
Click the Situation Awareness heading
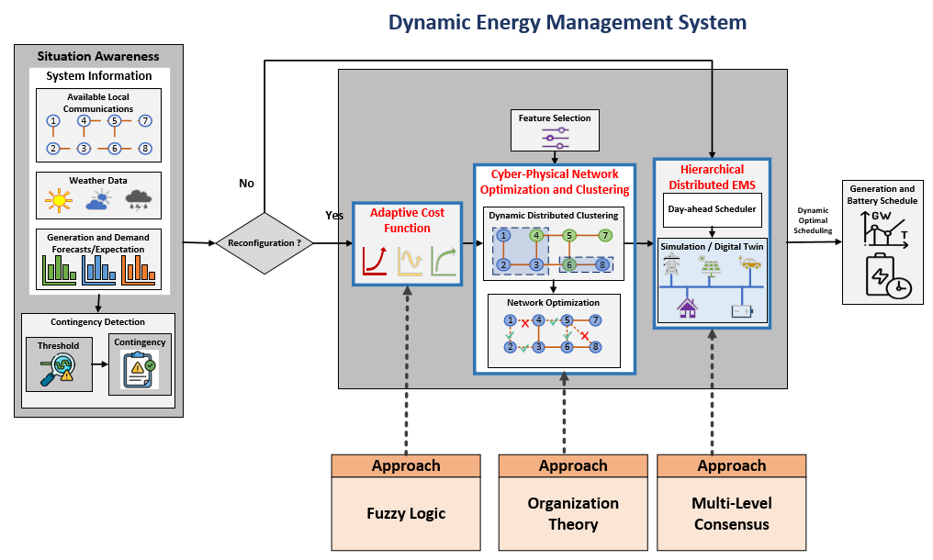(x=98, y=57)
